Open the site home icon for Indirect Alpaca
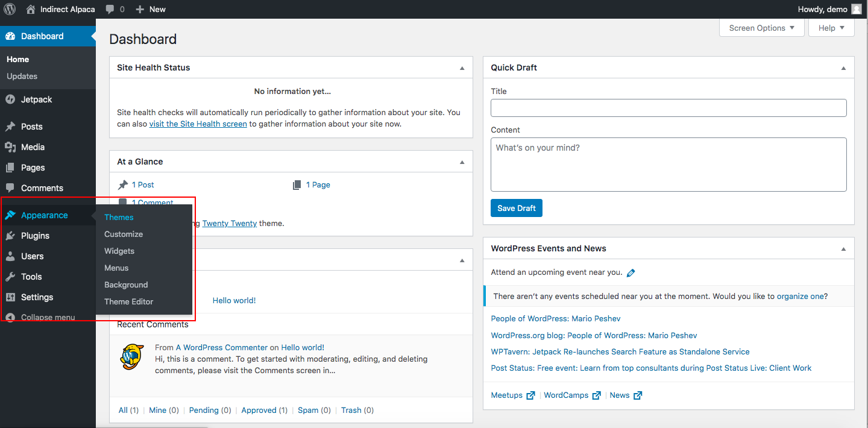The image size is (868, 428). (x=31, y=9)
